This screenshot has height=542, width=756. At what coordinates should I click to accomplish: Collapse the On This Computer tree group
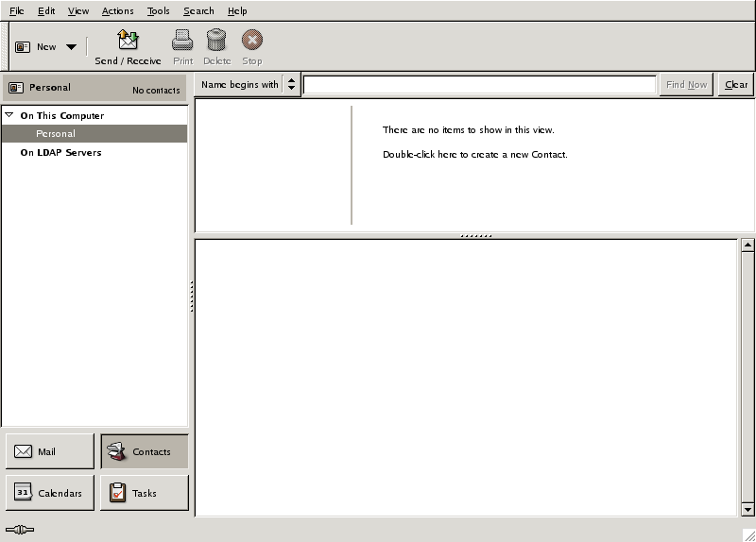10,115
